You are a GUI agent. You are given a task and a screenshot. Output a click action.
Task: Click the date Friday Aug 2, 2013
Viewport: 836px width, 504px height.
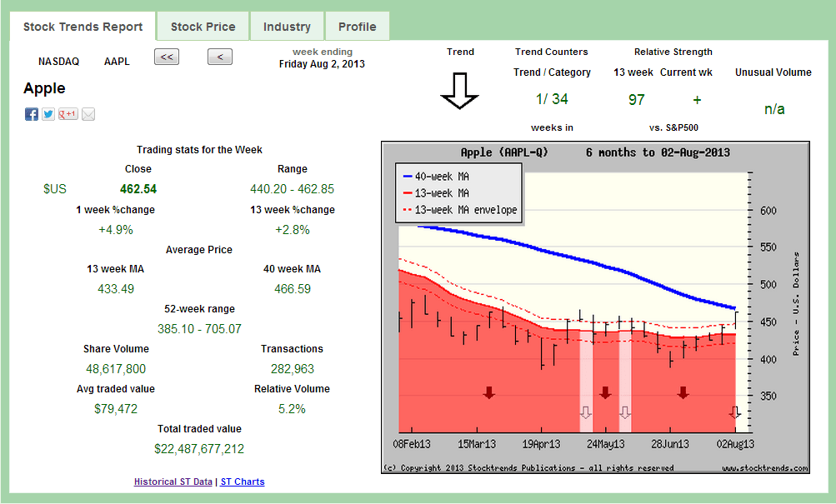(322, 64)
